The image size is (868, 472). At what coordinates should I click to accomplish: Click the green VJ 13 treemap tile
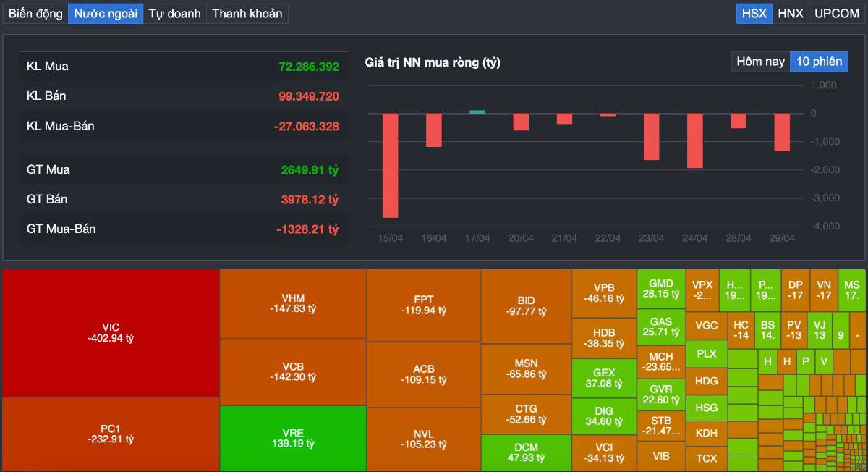pyautogui.click(x=820, y=330)
